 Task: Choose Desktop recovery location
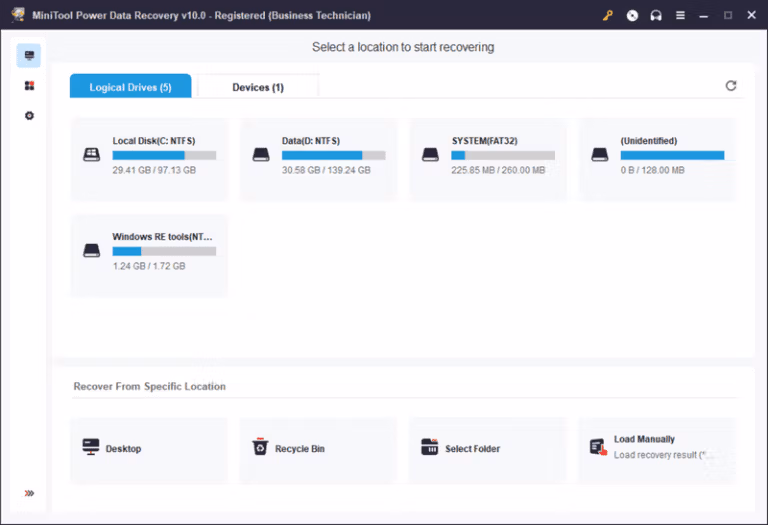(x=149, y=451)
